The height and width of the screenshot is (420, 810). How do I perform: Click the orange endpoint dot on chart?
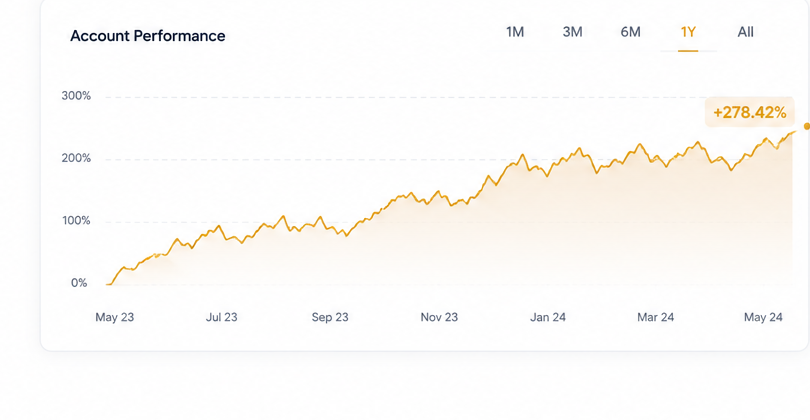807,127
